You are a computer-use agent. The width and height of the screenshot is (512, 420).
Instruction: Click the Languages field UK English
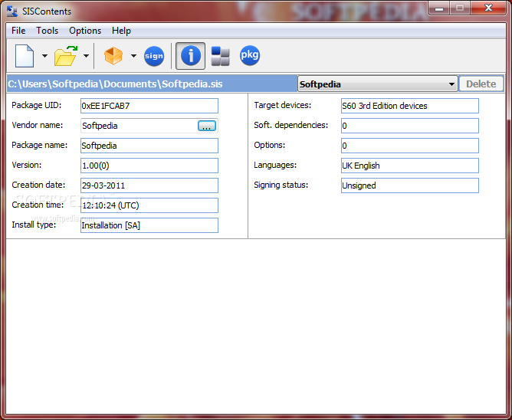tap(410, 166)
